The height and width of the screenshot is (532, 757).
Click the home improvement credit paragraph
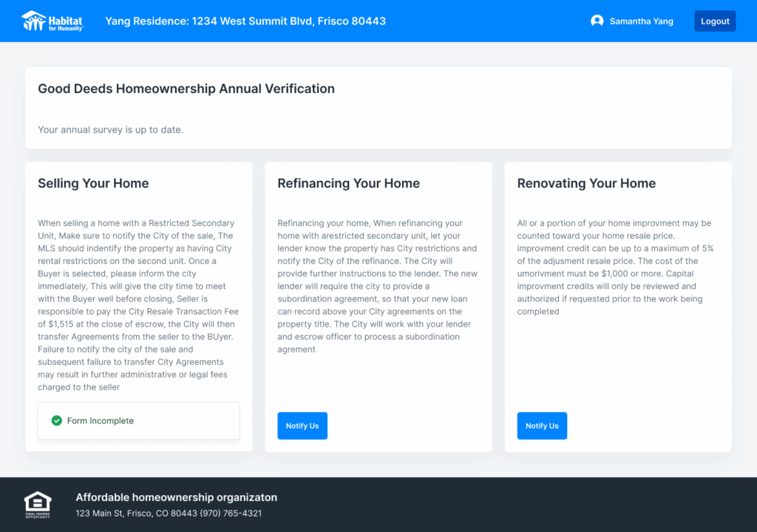617,267
